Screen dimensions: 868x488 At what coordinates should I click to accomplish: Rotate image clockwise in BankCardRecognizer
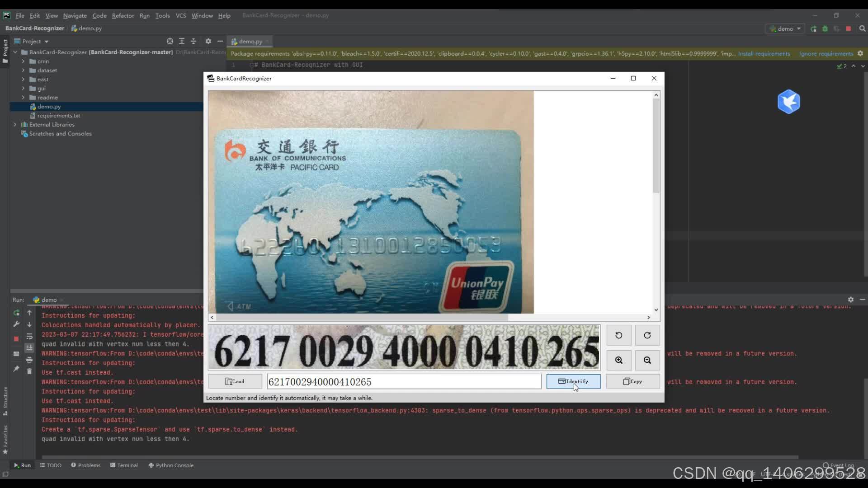coord(647,335)
